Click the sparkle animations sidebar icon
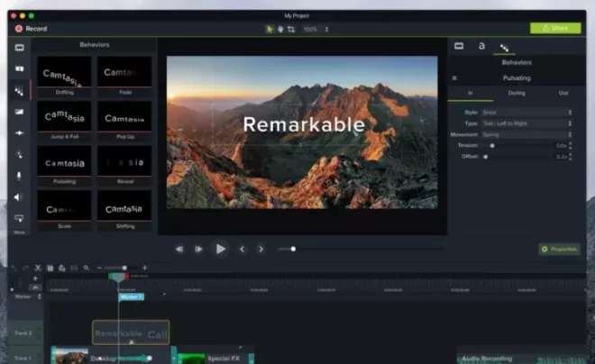This screenshot has height=364, width=595. point(19,133)
